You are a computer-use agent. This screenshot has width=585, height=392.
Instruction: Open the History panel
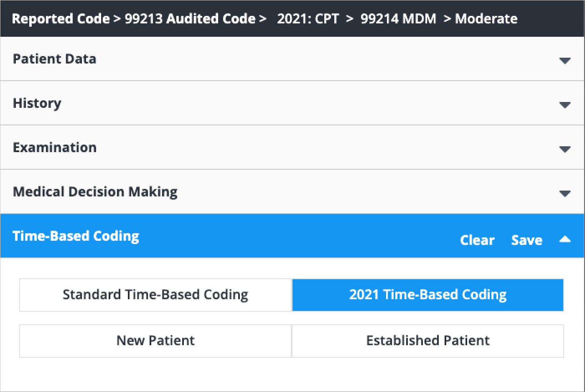[37, 103]
